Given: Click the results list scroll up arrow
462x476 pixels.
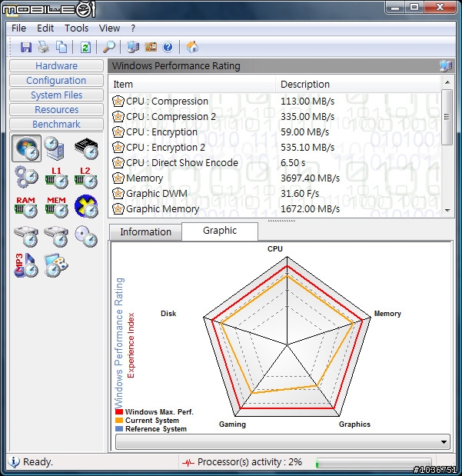Looking at the screenshot, I should point(447,82).
